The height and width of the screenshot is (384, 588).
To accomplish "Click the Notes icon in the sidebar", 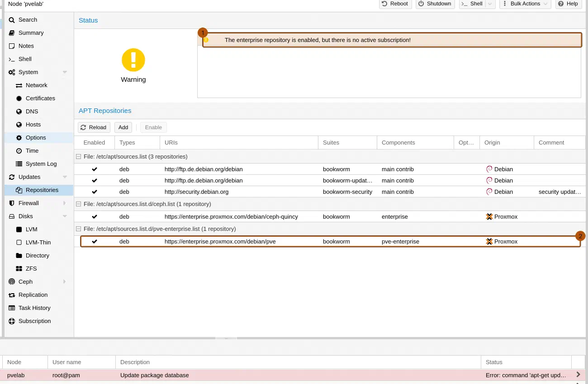I will click(x=12, y=46).
